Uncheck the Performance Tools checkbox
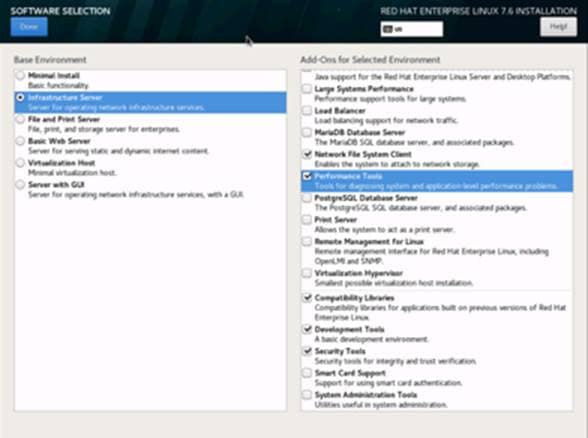This screenshot has height=438, width=588. tap(307, 176)
